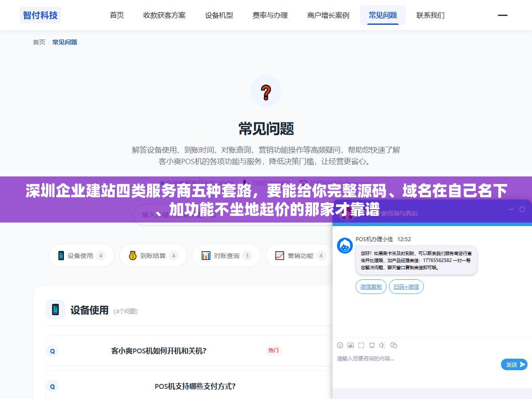
Task: Click the 深圳企业建站 purple banner text
Action: 266,199
